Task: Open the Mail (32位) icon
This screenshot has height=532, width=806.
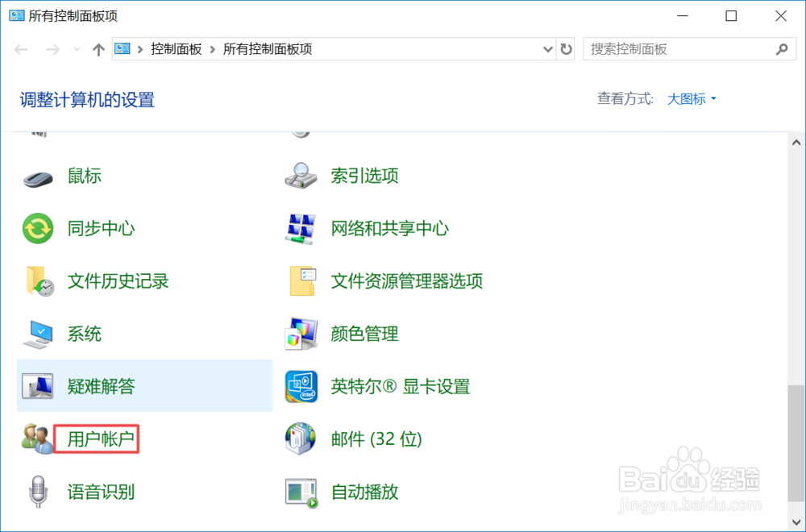Action: point(300,438)
